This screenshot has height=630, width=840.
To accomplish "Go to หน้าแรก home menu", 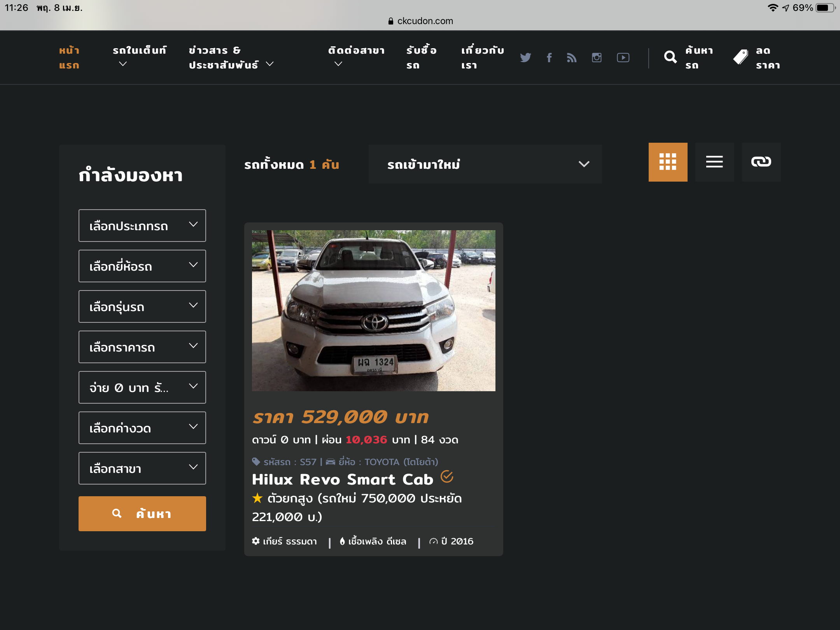I will coord(69,58).
